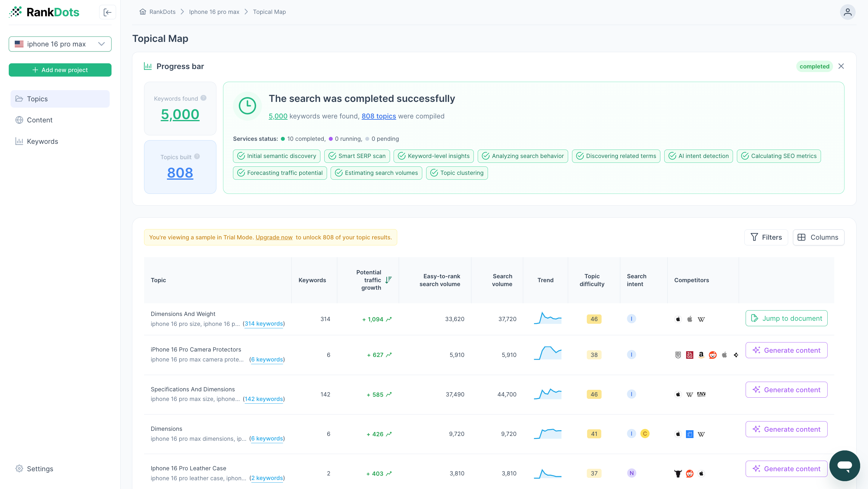Open the Columns selector
868x489 pixels.
tap(818, 237)
